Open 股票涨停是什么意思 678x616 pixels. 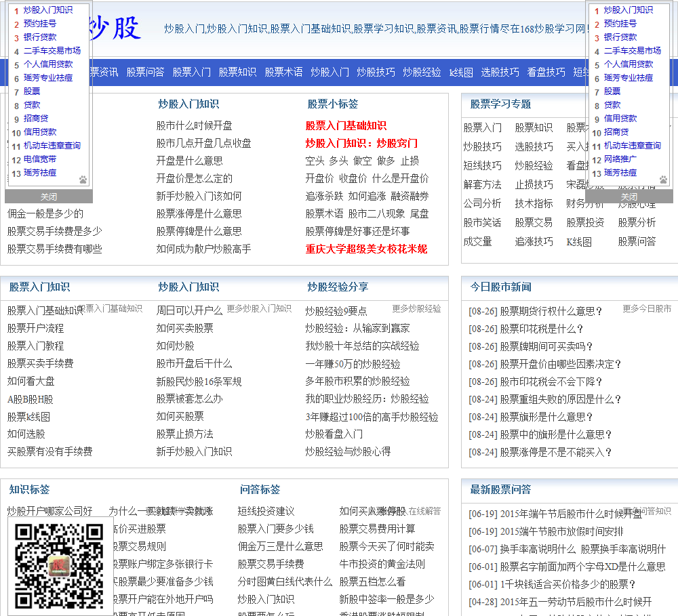point(199,213)
